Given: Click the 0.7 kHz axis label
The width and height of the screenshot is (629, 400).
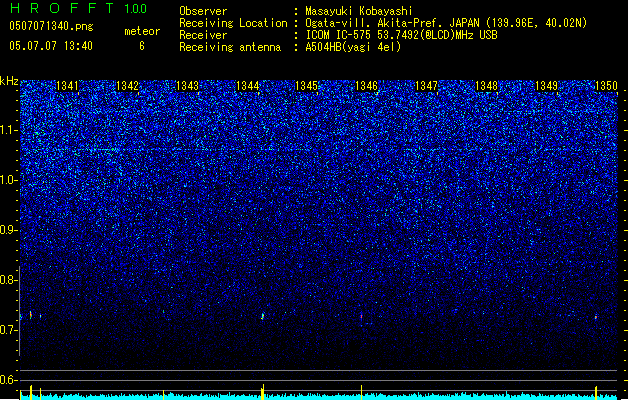Looking at the screenshot, I should pyautogui.click(x=8, y=330).
